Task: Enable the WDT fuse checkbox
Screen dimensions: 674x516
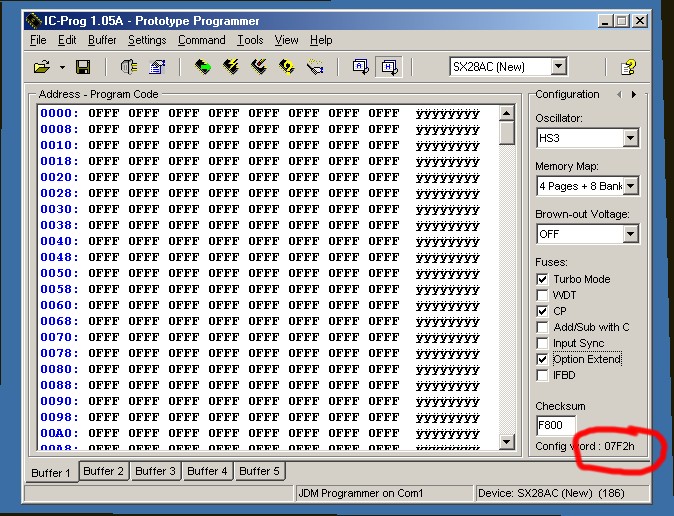Action: 542,295
